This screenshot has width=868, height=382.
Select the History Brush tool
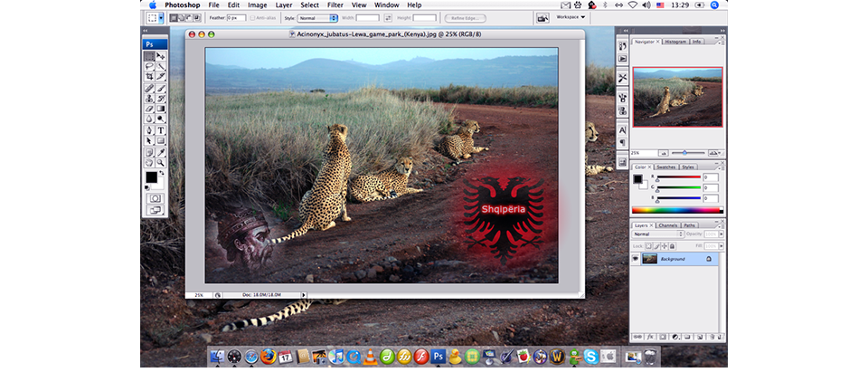tap(161, 98)
